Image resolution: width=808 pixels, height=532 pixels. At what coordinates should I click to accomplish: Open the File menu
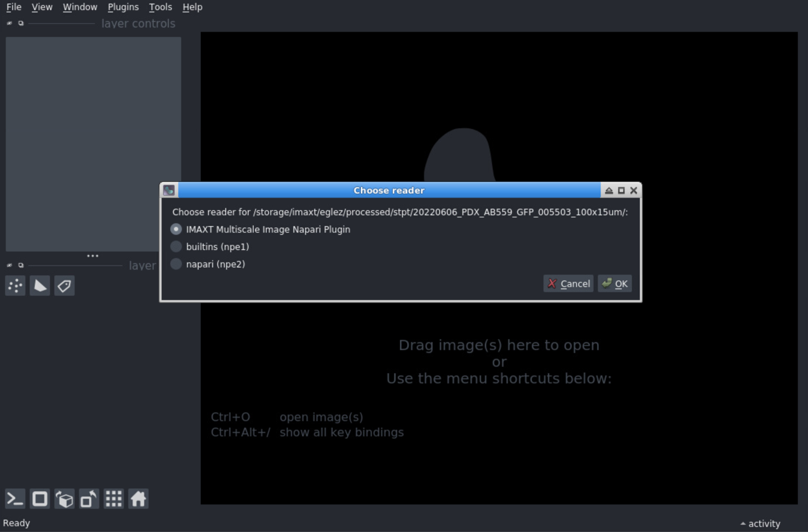click(14, 7)
